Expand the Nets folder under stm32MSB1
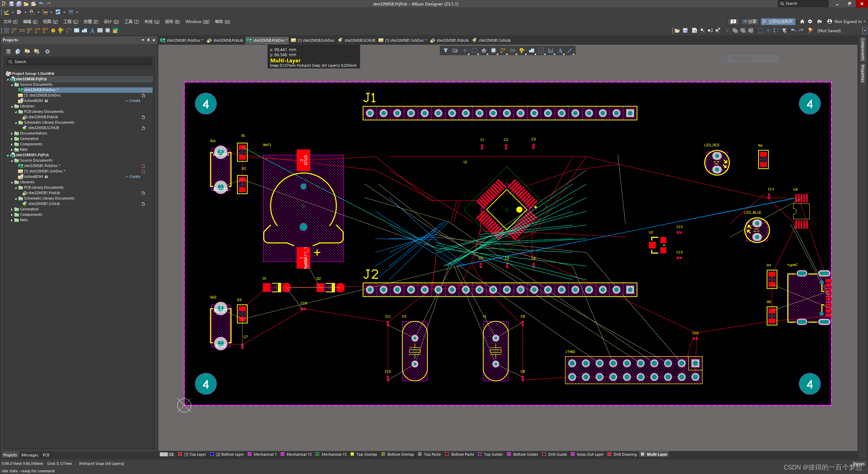Viewport: 868px width, 474px height. pyautogui.click(x=12, y=220)
